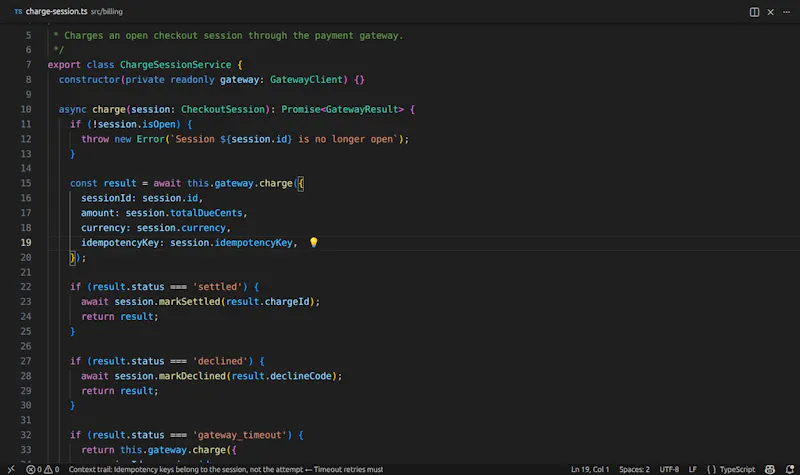Open the errors and warnings problems indicator
Screen dimensions: 800x475
(43, 469)
